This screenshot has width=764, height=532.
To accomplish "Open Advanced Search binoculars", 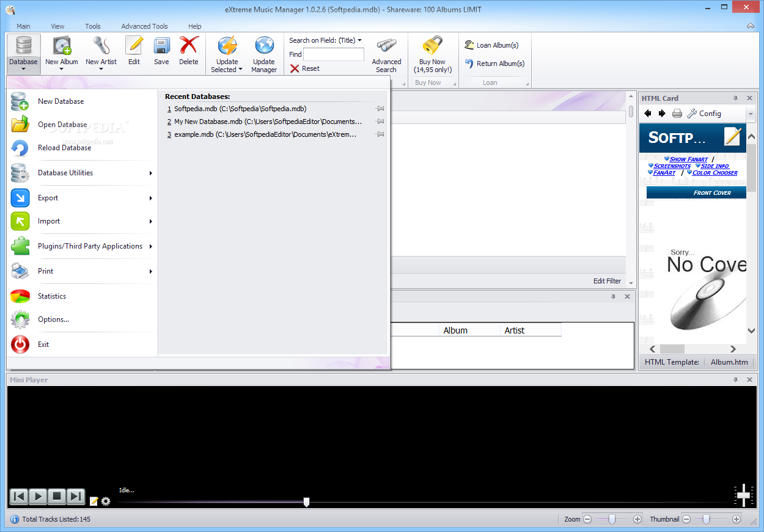I will 386,46.
